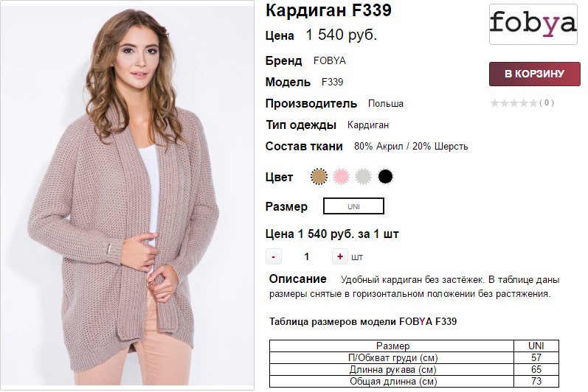The image size is (588, 392).
Task: Rate the product with the third star
Action: coord(513,103)
